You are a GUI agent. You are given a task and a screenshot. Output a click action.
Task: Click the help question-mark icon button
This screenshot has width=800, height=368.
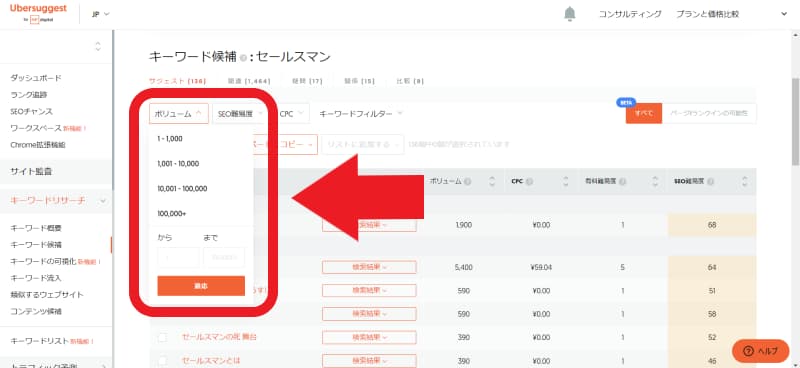tap(748, 351)
